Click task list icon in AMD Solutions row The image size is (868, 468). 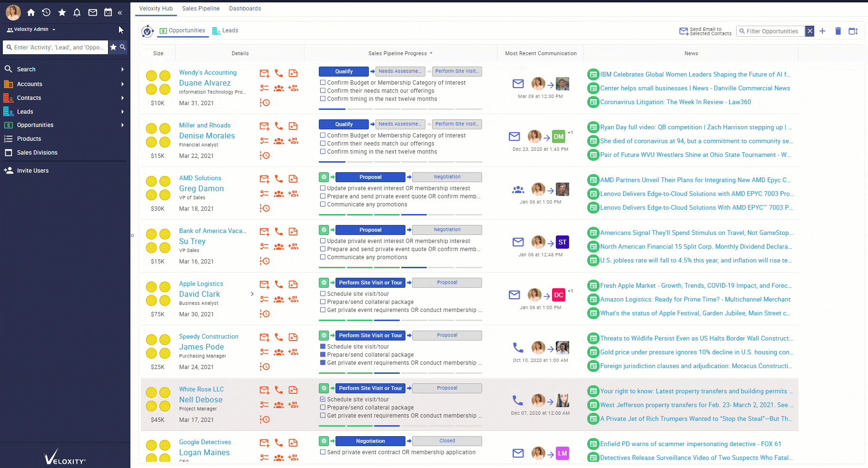[x=265, y=194]
